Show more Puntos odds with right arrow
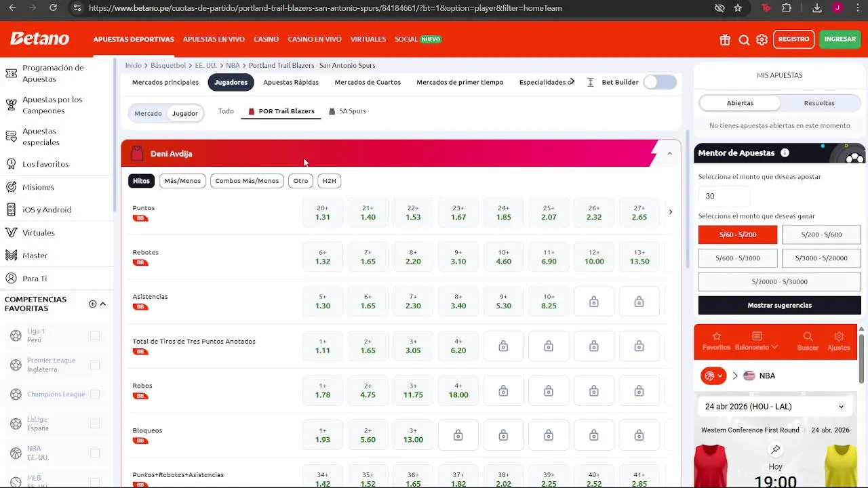 671,212
